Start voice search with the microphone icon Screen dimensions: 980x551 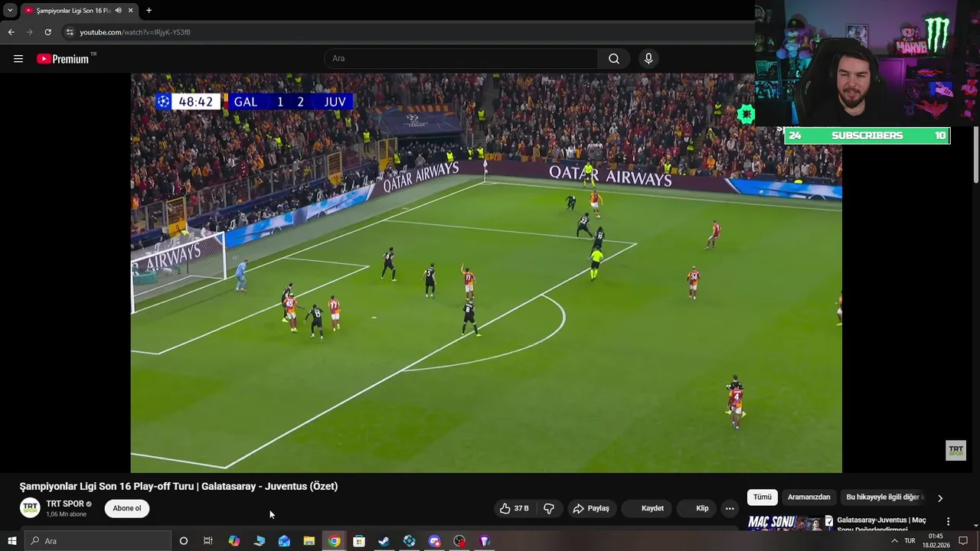tap(648, 59)
